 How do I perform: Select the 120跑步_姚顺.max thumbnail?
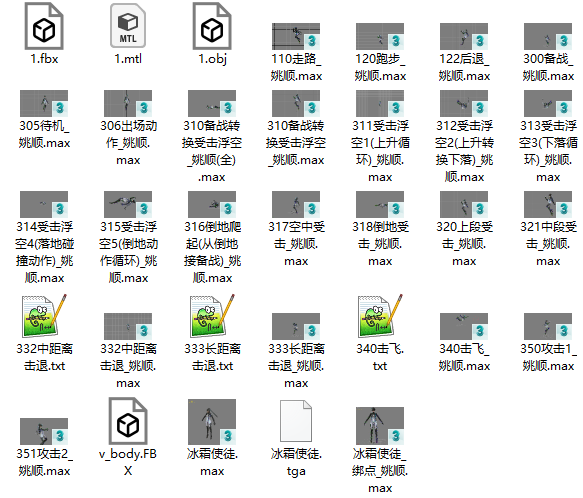(380, 36)
